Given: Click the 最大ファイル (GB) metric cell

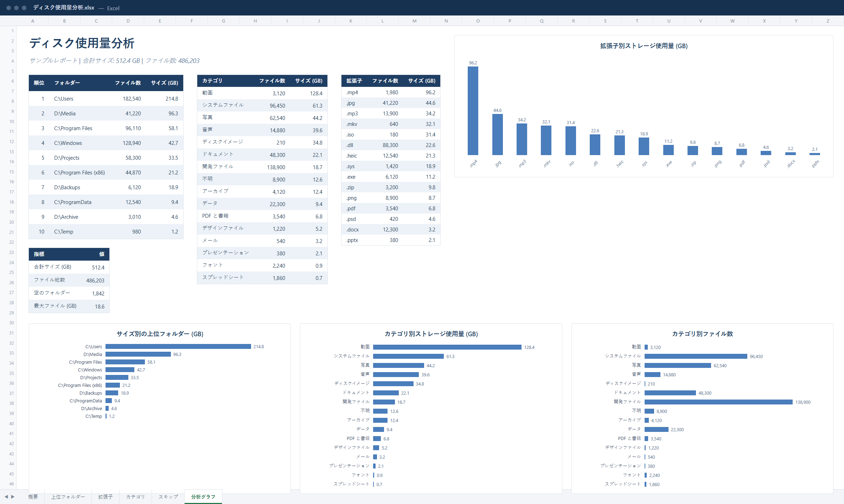Looking at the screenshot, I should pos(55,306).
